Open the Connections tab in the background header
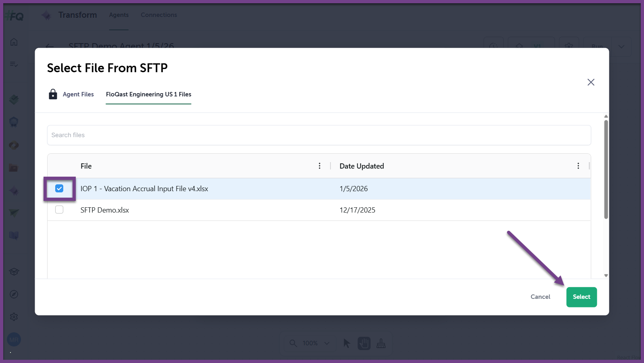This screenshot has width=644, height=363. point(159,15)
